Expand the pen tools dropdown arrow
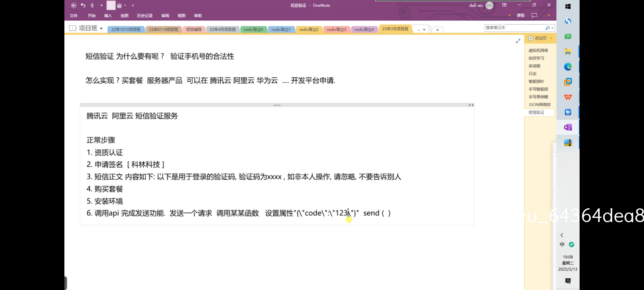The height and width of the screenshot is (290, 644). 125,5
